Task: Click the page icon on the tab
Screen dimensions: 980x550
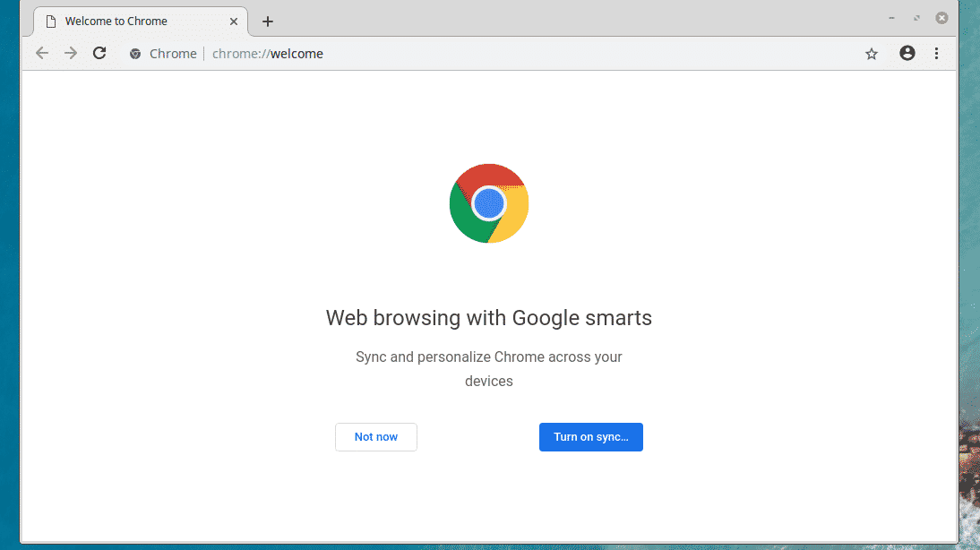Action: (x=51, y=21)
